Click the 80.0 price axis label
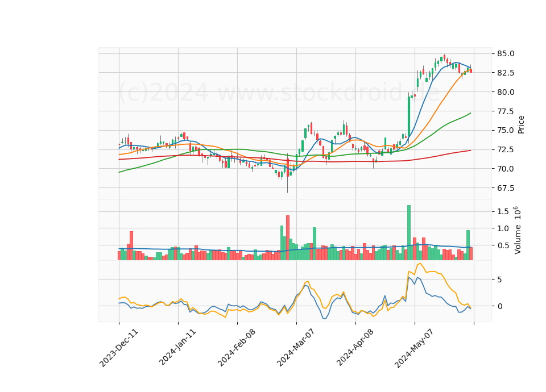The image size is (546, 392). [x=506, y=92]
